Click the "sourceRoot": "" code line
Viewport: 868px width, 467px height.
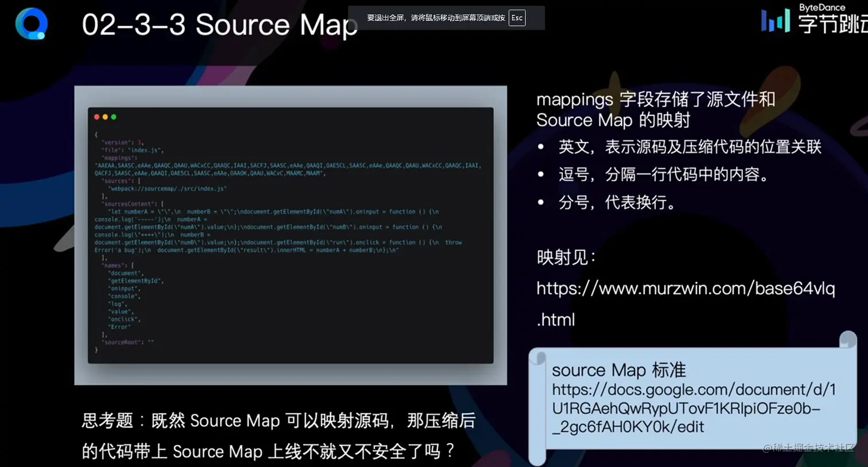click(127, 343)
